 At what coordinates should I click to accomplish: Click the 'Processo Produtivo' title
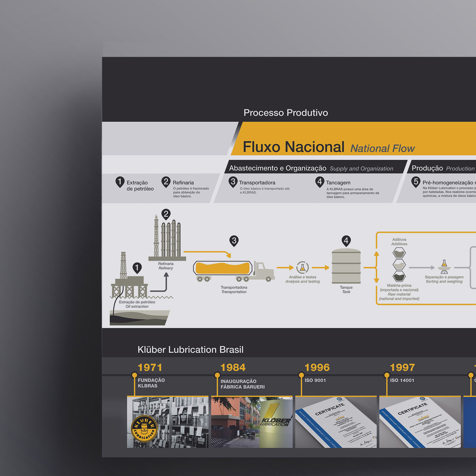[x=286, y=113]
